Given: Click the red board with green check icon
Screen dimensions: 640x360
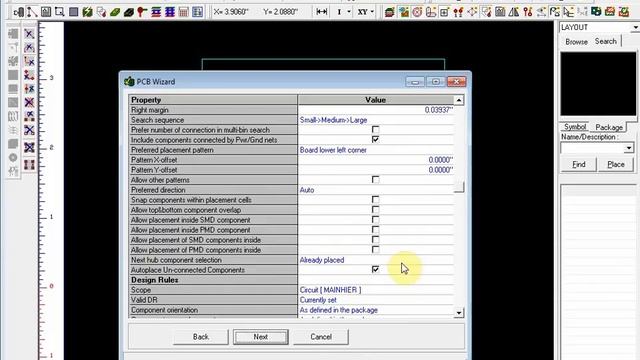Looking at the screenshot, I should pyautogui.click(x=623, y=12).
